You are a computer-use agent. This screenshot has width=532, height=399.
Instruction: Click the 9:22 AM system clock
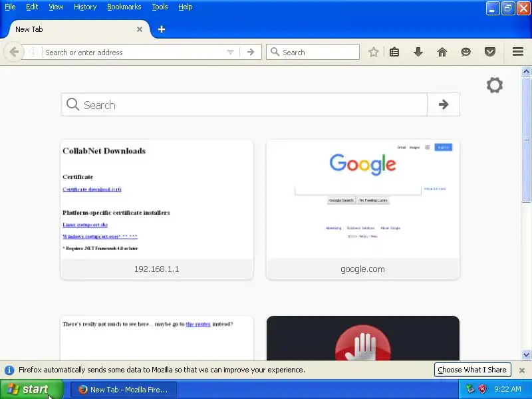(507, 389)
